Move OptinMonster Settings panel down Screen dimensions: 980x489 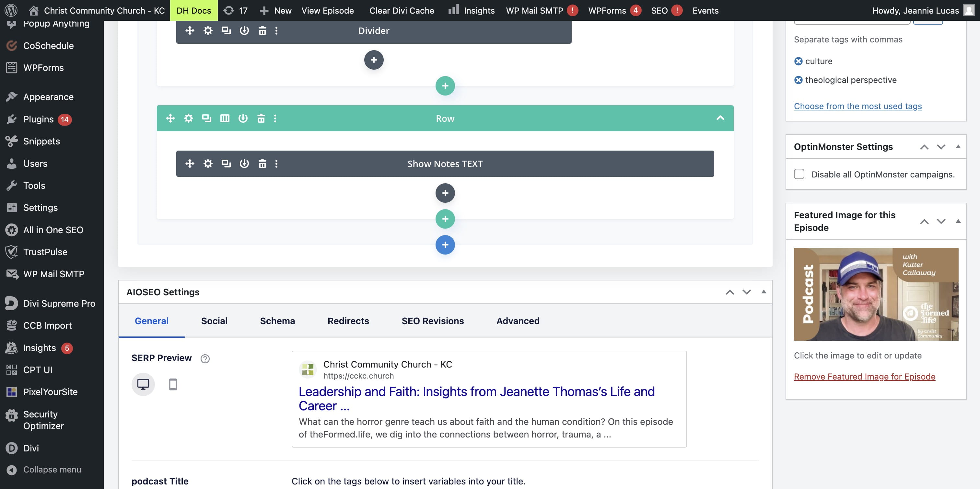tap(941, 147)
